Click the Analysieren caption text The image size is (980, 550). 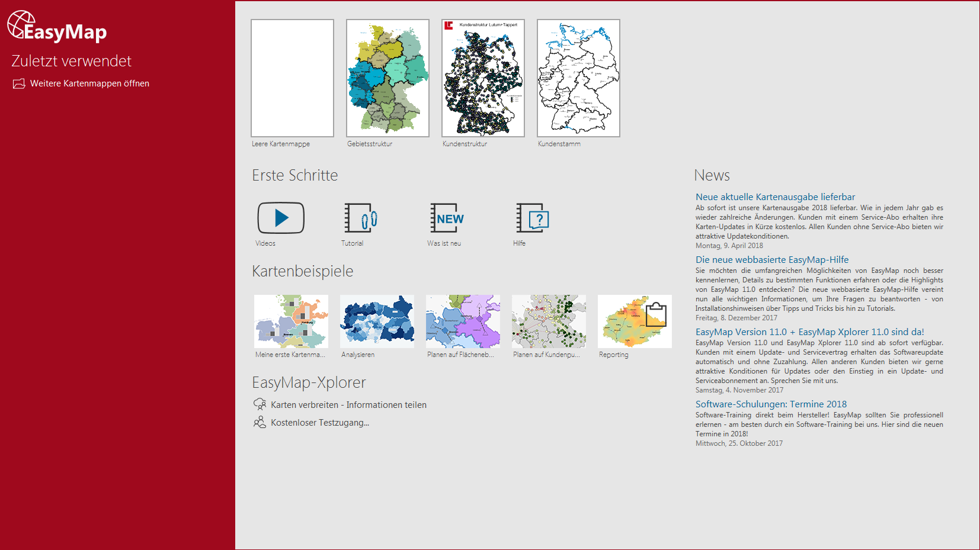click(x=358, y=355)
